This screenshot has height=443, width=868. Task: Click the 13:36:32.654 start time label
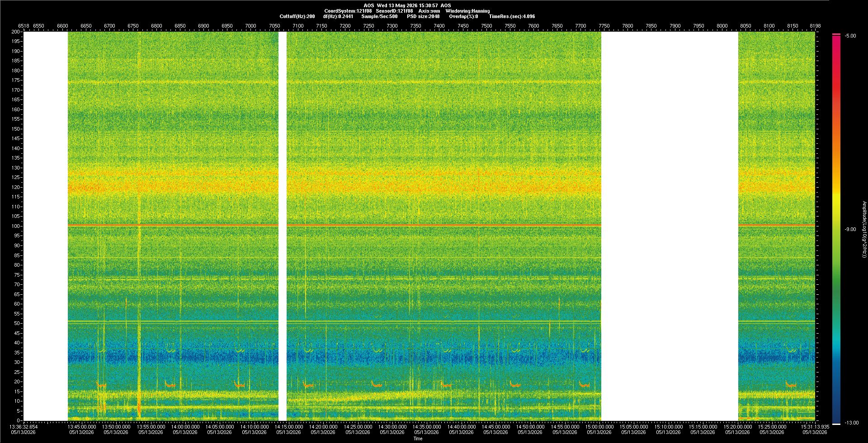point(24,426)
